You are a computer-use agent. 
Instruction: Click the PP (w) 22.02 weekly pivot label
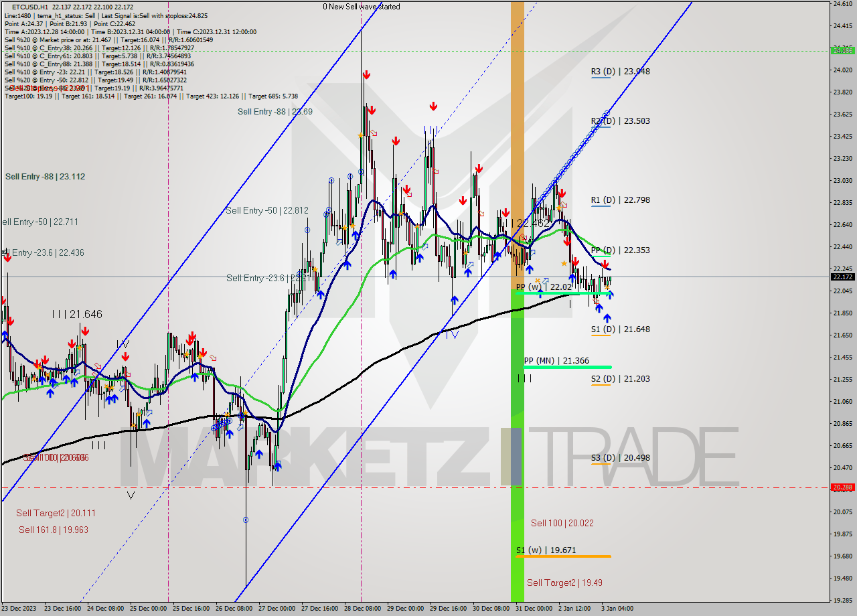(542, 287)
